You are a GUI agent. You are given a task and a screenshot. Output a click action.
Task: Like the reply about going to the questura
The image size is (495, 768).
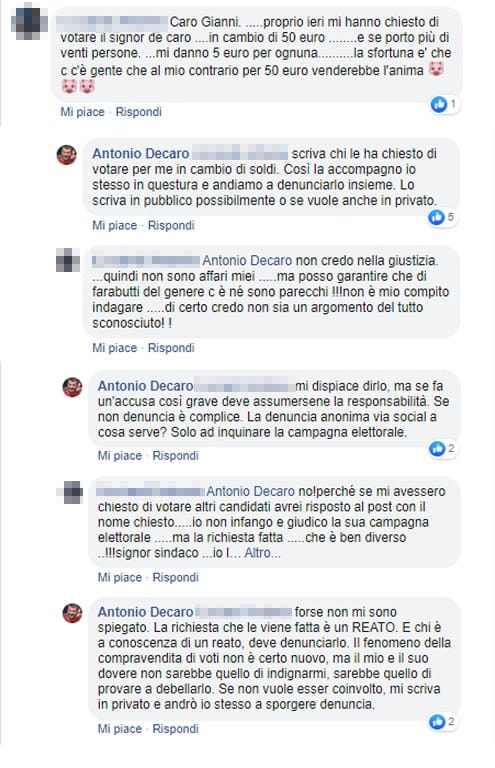click(x=115, y=225)
